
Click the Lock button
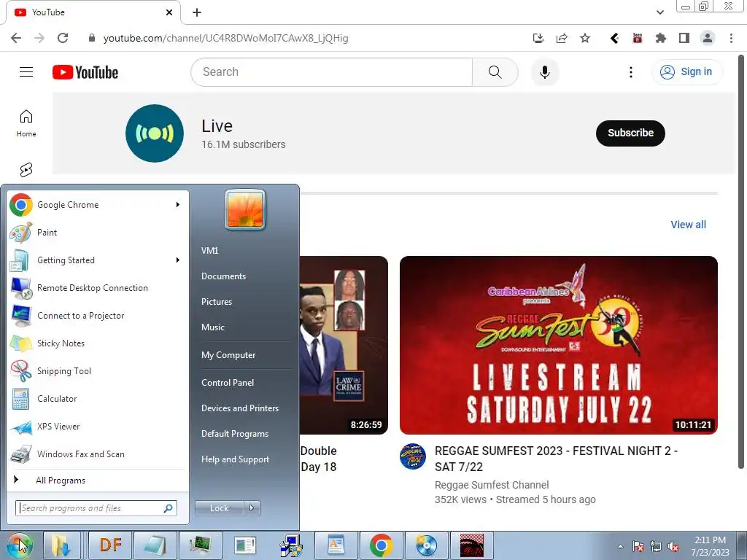(220, 508)
